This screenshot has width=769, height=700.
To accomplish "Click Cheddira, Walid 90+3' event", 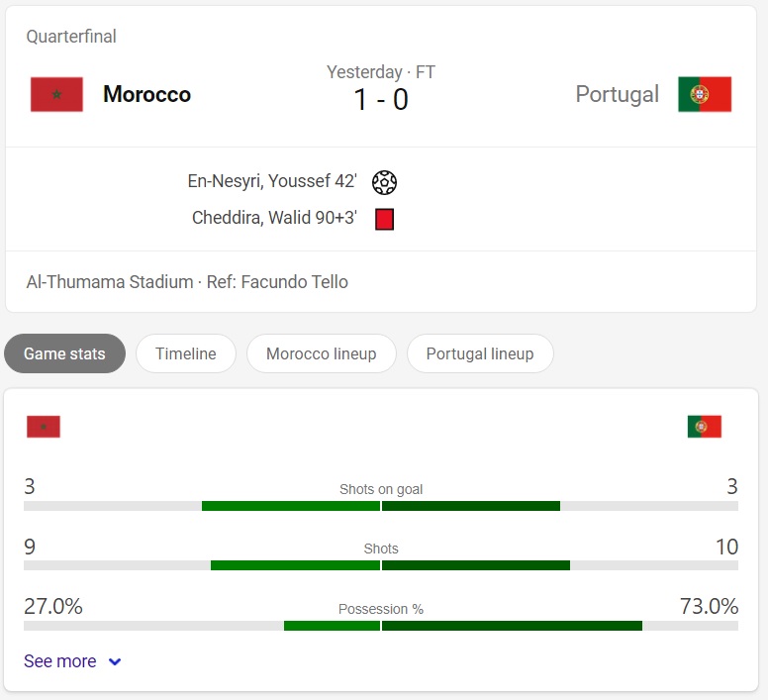I will point(274,218).
